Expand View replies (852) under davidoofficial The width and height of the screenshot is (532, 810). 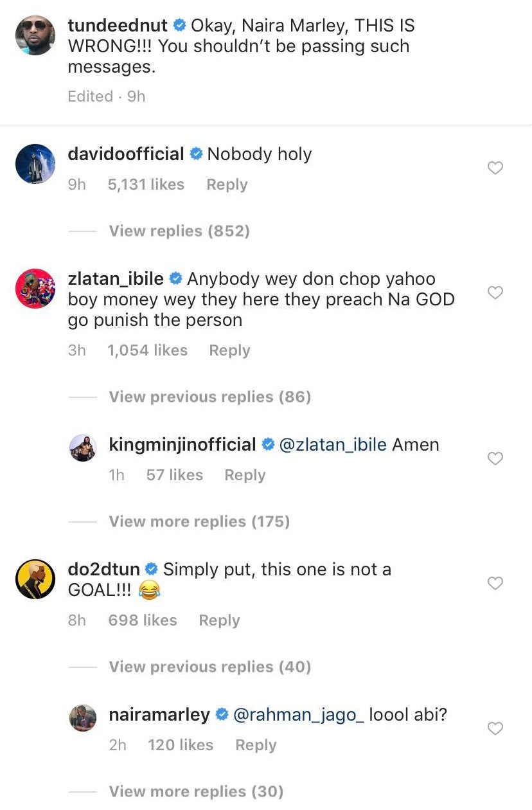click(179, 231)
